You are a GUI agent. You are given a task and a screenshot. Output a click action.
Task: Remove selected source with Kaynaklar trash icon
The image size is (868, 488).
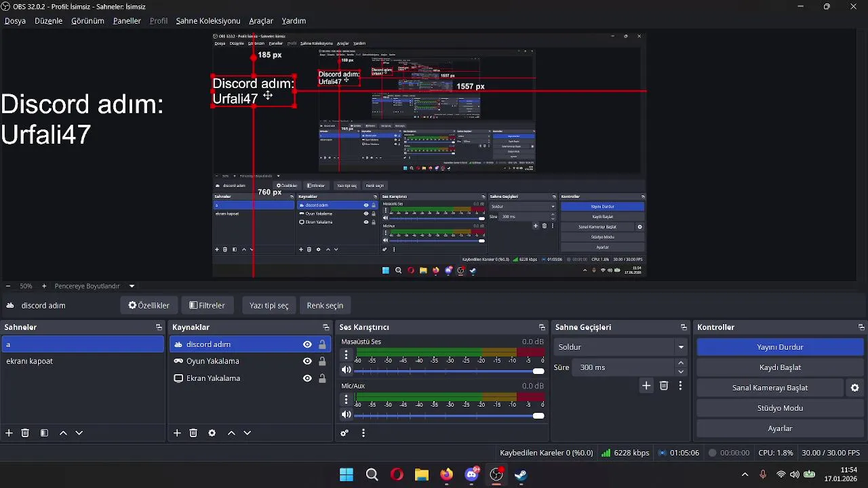click(x=193, y=432)
